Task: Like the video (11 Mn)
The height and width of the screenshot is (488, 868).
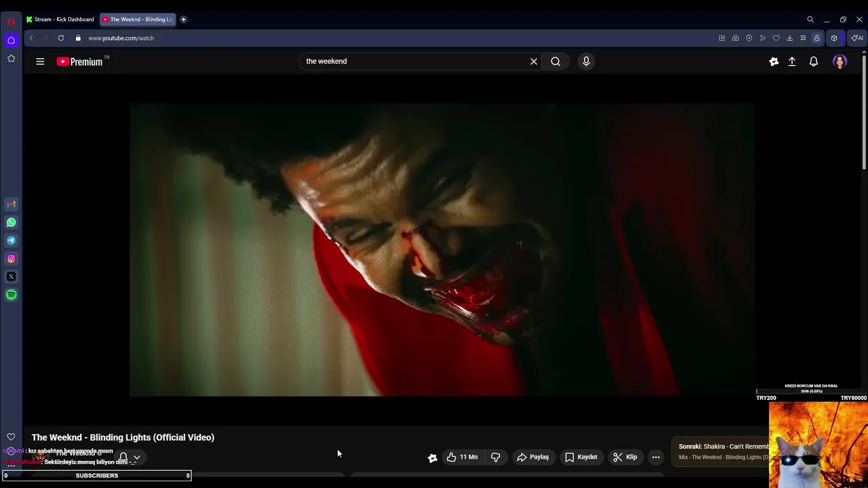Action: 462,457
